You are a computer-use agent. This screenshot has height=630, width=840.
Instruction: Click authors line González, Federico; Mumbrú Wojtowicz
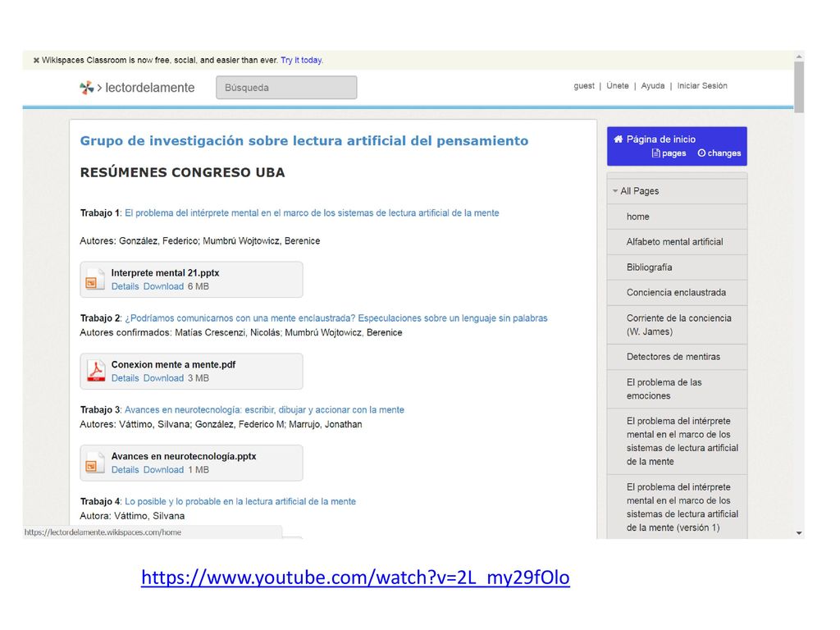(200, 241)
